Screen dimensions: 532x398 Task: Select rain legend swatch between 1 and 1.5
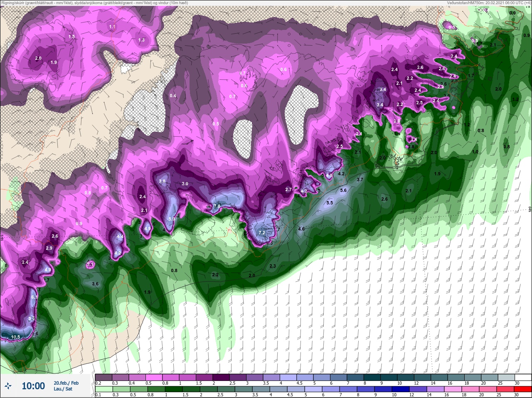tap(174, 389)
